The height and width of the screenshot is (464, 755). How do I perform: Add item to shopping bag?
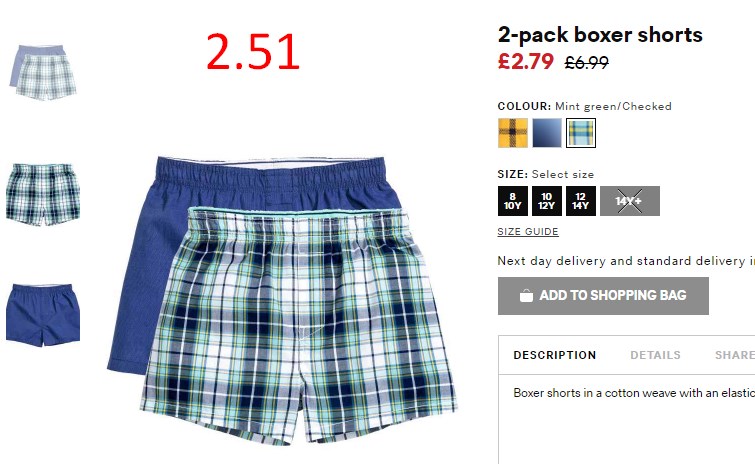(x=603, y=296)
